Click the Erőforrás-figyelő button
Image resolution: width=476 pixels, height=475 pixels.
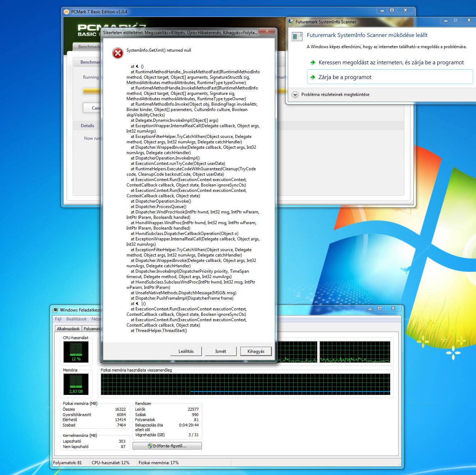click(x=167, y=446)
